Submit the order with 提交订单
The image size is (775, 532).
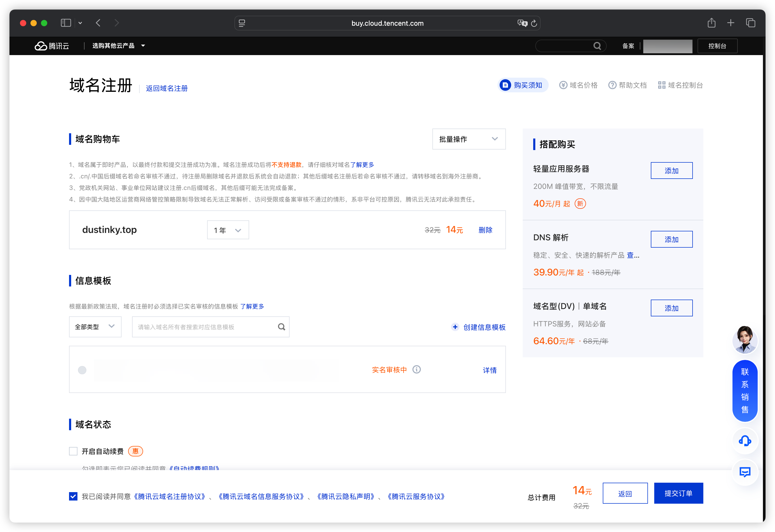(678, 493)
